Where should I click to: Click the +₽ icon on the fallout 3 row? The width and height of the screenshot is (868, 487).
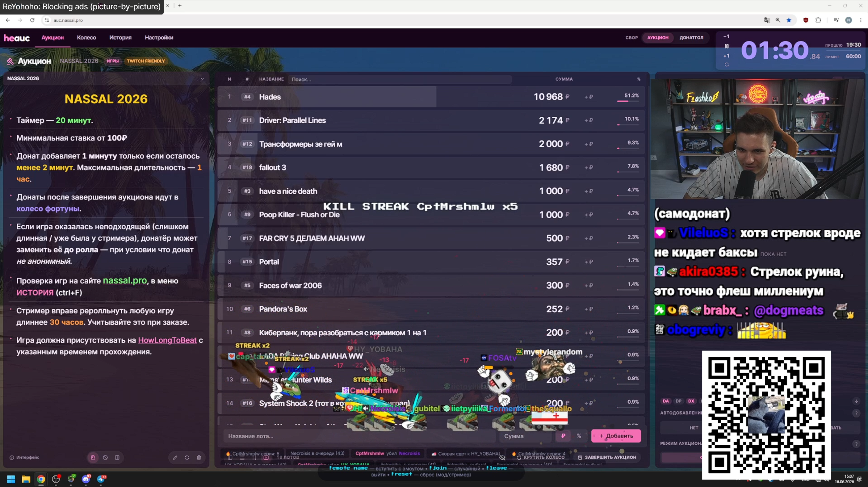(x=589, y=167)
